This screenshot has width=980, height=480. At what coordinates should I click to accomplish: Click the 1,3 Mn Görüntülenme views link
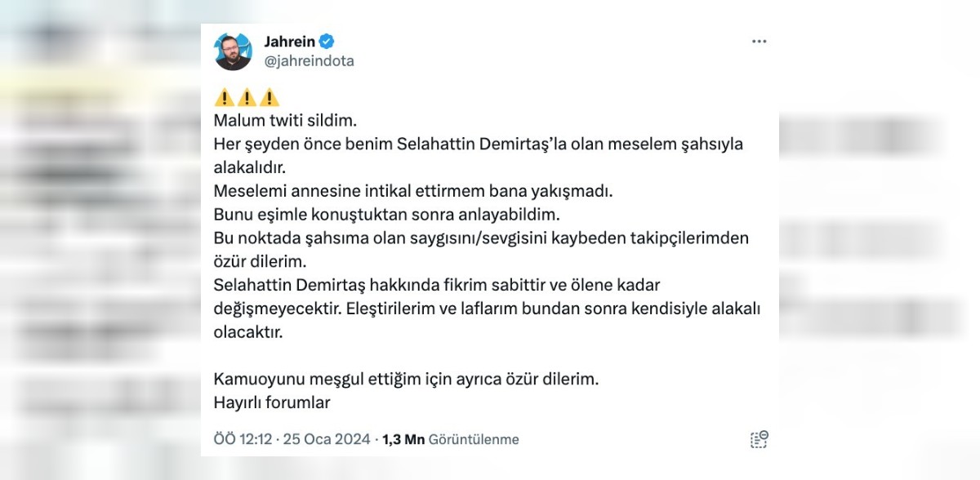[x=449, y=438]
